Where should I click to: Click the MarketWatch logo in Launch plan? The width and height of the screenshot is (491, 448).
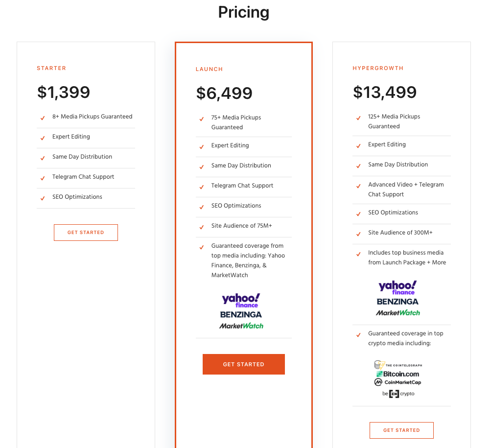coord(242,326)
